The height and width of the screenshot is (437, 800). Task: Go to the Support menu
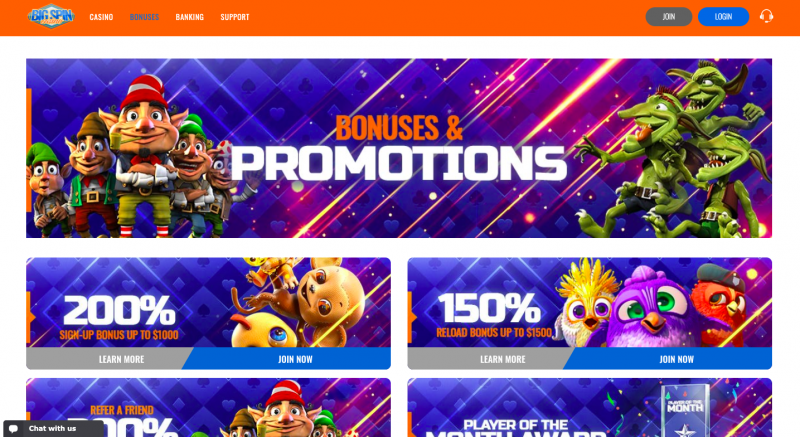pos(235,17)
